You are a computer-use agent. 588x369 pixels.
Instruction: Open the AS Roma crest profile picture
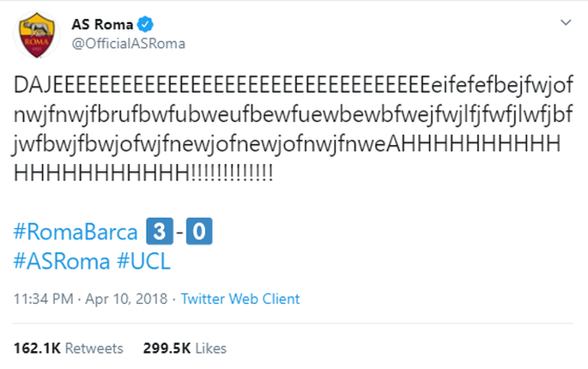click(x=37, y=35)
